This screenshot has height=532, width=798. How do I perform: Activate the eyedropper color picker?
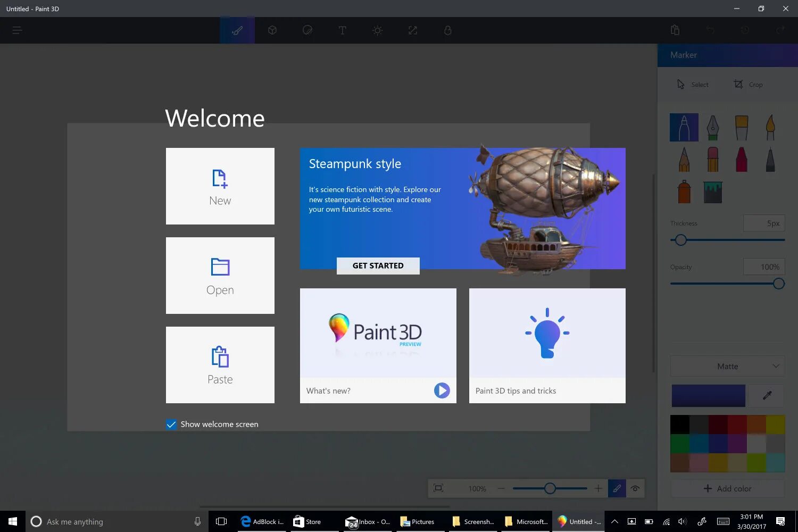pos(766,395)
